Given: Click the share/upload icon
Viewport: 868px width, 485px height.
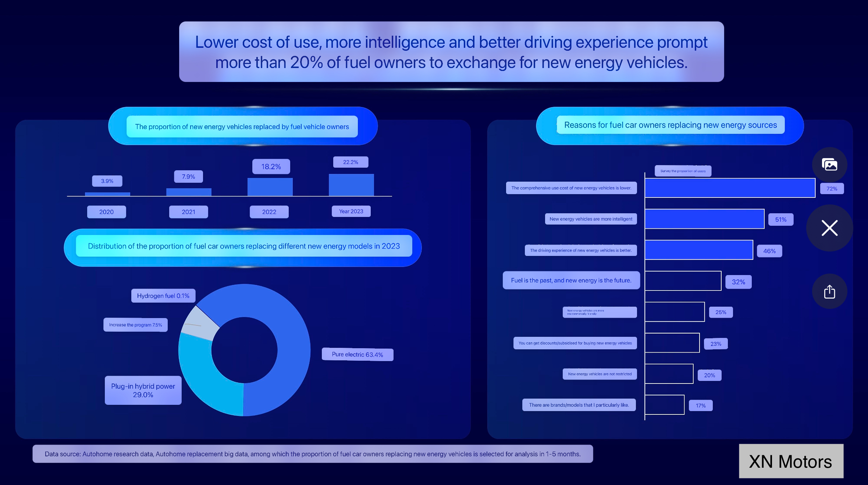Looking at the screenshot, I should pyautogui.click(x=829, y=292).
